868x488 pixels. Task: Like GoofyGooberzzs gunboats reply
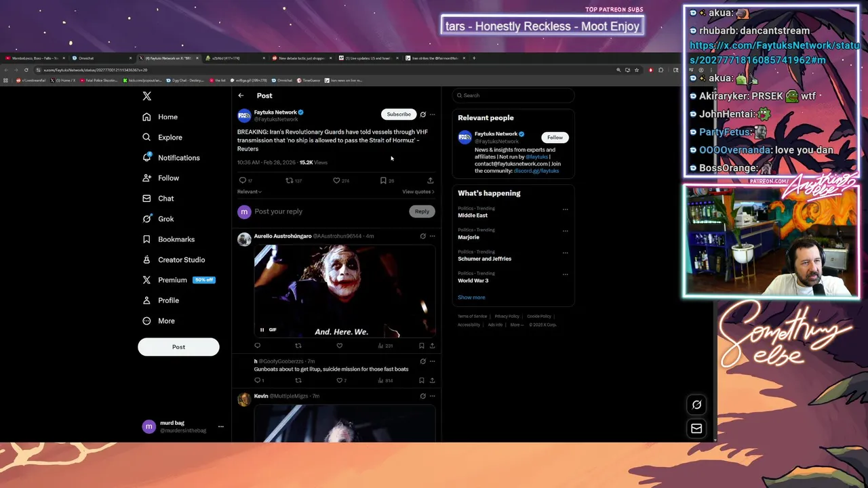coord(341,380)
